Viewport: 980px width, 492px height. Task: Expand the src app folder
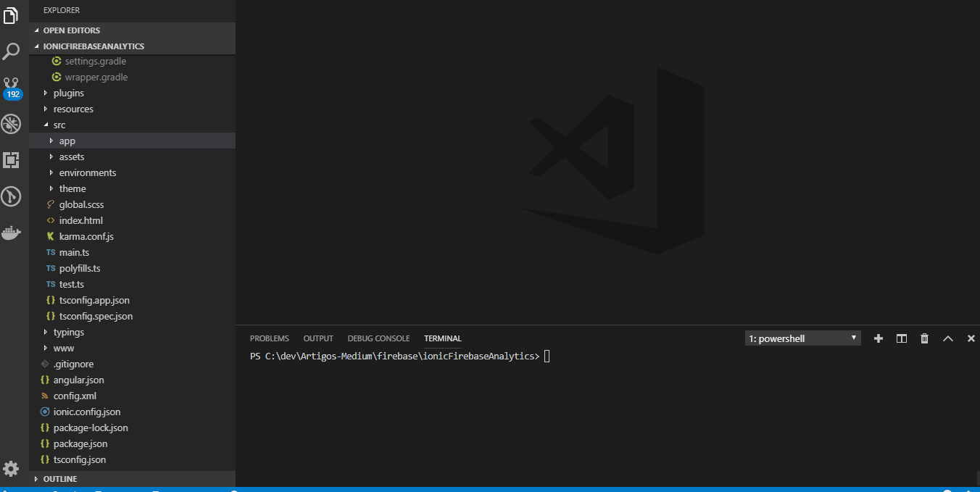click(x=67, y=141)
